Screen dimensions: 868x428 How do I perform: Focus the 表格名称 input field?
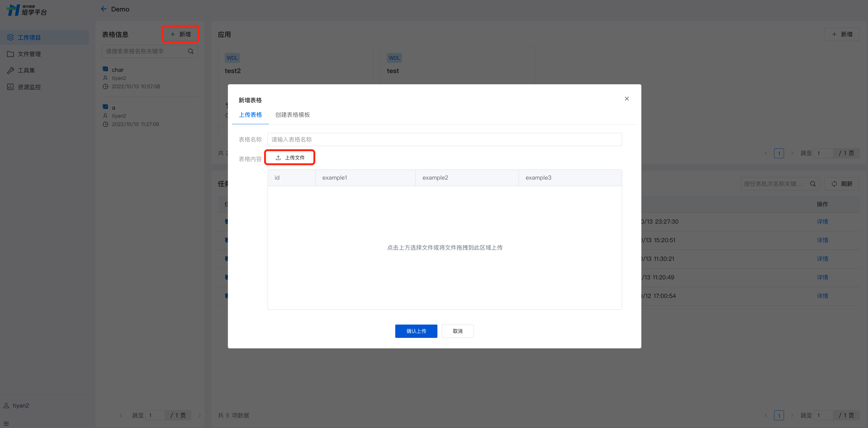444,139
